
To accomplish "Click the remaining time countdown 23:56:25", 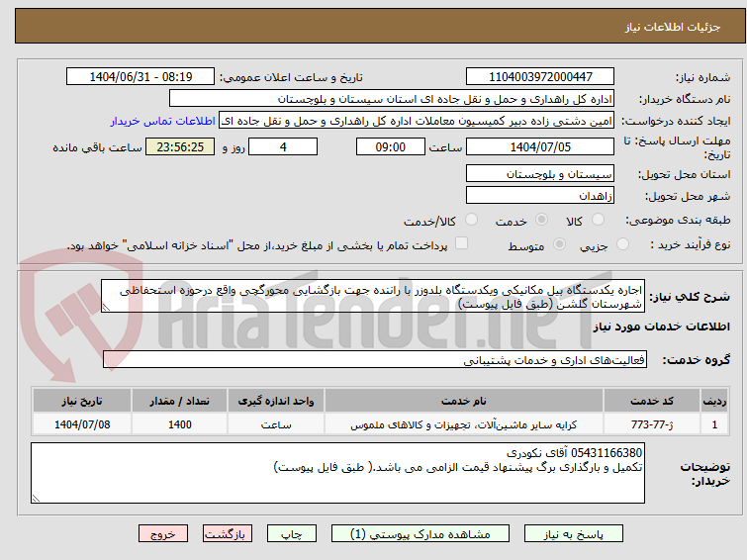I will tap(180, 146).
